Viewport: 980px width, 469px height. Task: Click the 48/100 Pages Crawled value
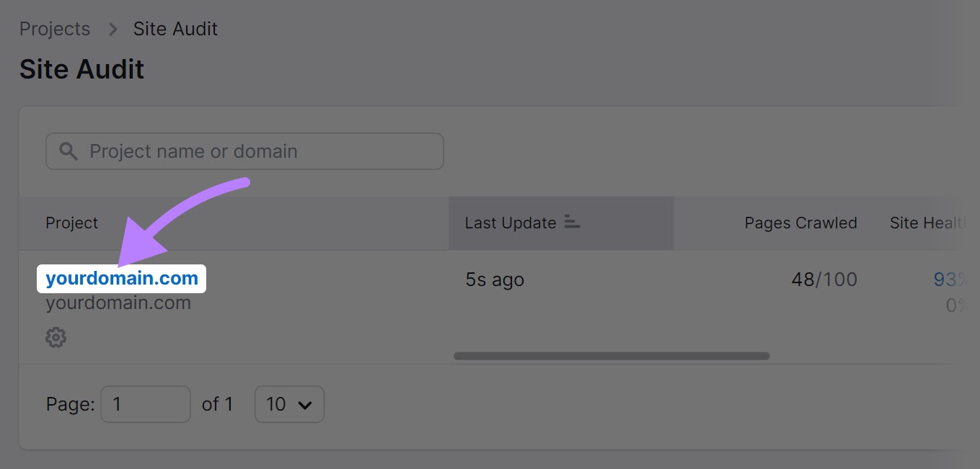(824, 279)
